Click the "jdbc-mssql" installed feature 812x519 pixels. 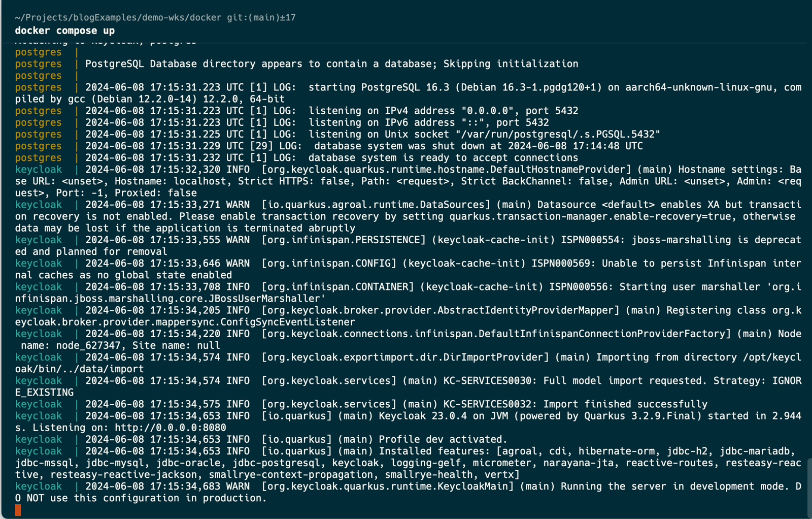pos(45,463)
